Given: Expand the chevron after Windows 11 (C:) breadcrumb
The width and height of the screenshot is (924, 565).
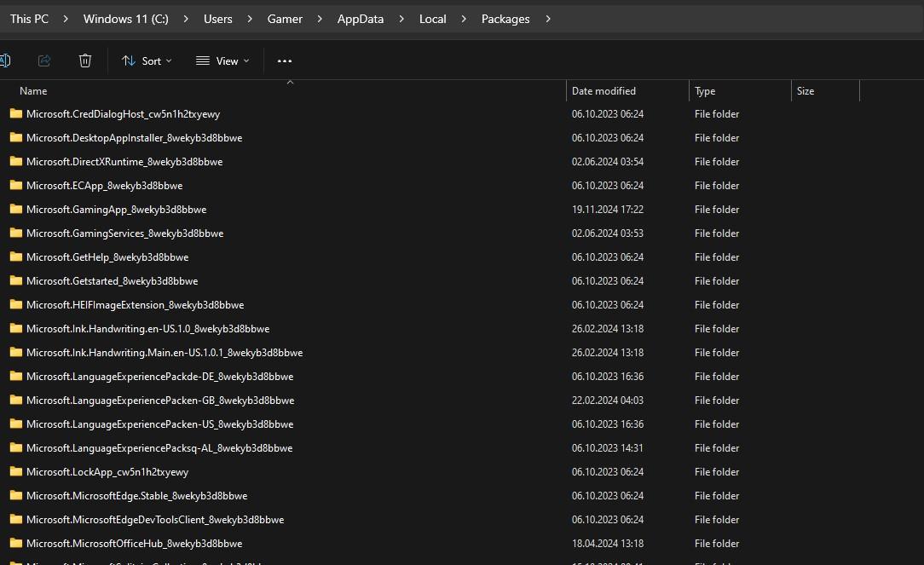Looking at the screenshot, I should coord(186,19).
